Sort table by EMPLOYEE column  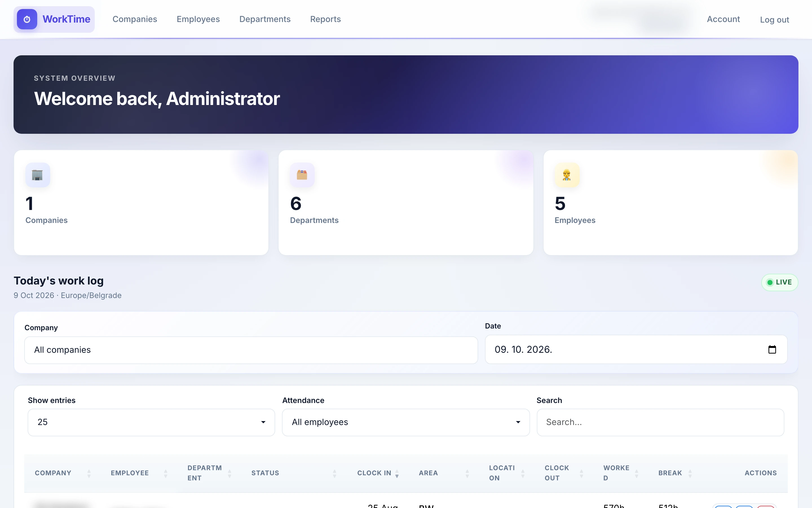coord(139,473)
